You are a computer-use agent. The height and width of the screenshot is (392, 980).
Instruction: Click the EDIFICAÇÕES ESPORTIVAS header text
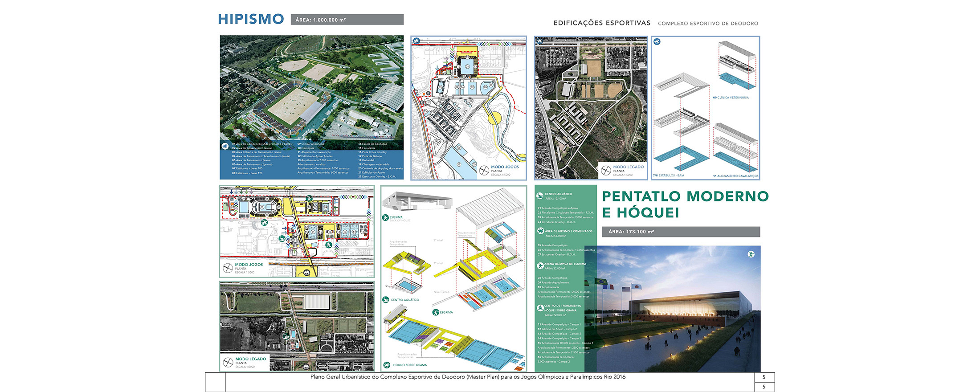coord(601,23)
